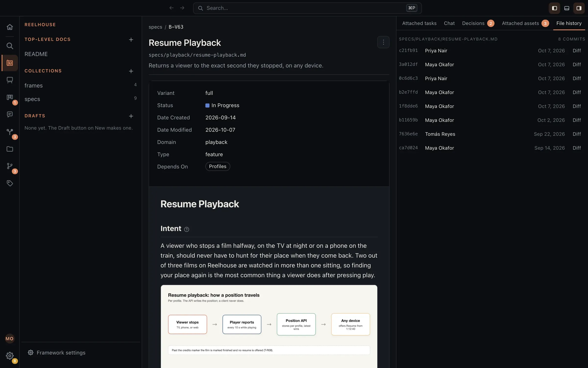Open the chat message icon in the sidebar
588x368 pixels.
tap(10, 115)
